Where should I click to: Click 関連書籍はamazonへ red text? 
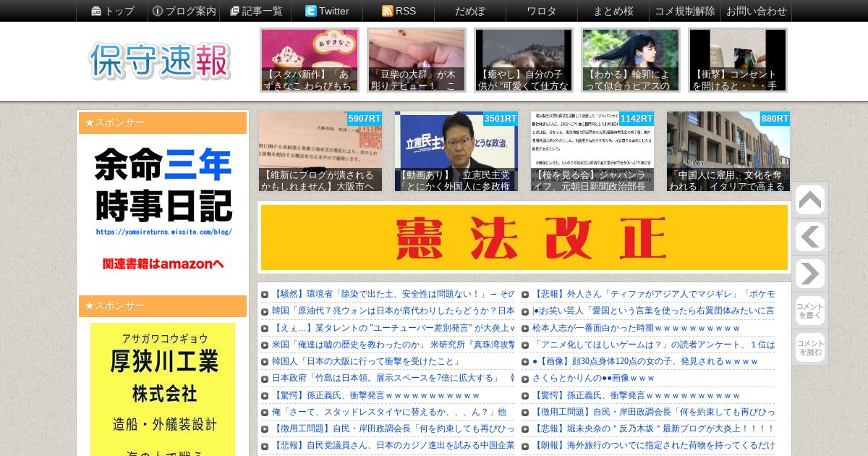pyautogui.click(x=163, y=263)
